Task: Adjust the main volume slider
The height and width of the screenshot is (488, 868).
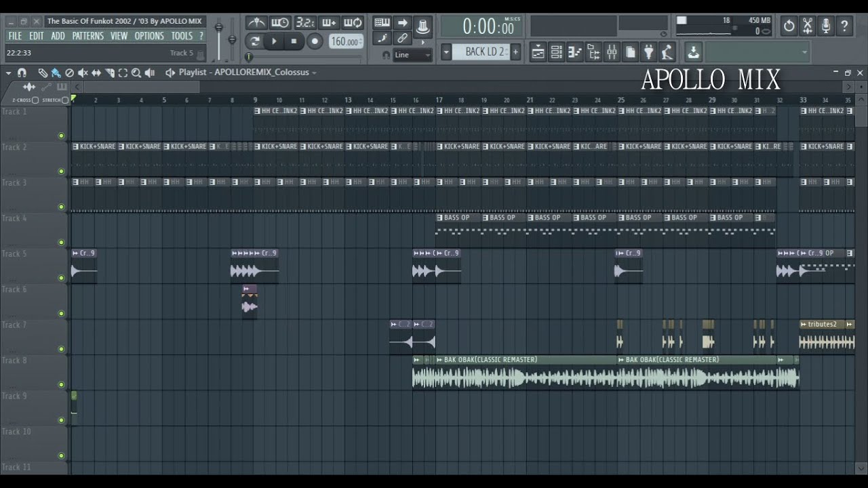Action: (219, 39)
